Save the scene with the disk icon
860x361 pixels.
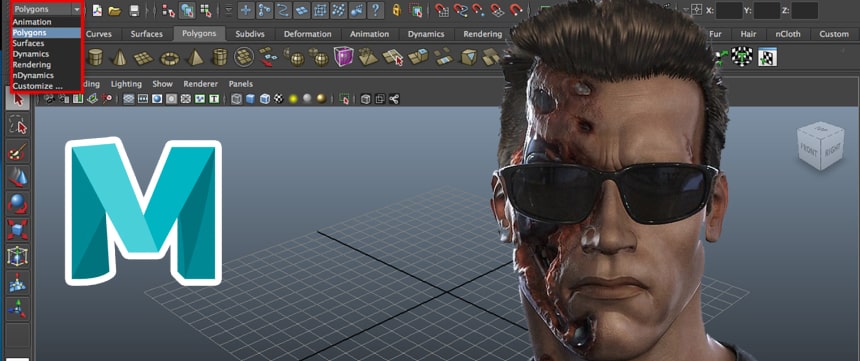[133, 10]
